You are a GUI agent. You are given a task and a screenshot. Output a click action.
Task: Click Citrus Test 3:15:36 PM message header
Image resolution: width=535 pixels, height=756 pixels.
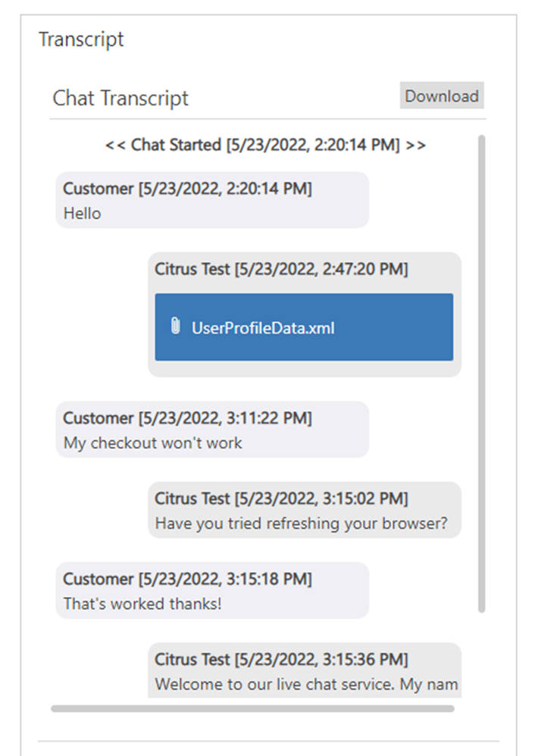click(281, 659)
